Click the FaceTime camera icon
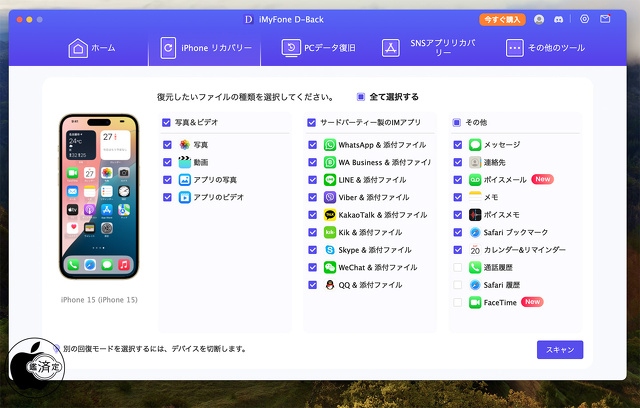The width and height of the screenshot is (640, 408). click(475, 303)
